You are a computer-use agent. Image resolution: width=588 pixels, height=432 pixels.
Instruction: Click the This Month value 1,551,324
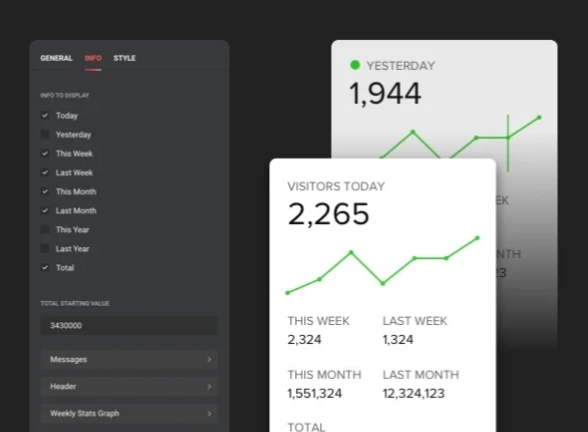coord(315,393)
